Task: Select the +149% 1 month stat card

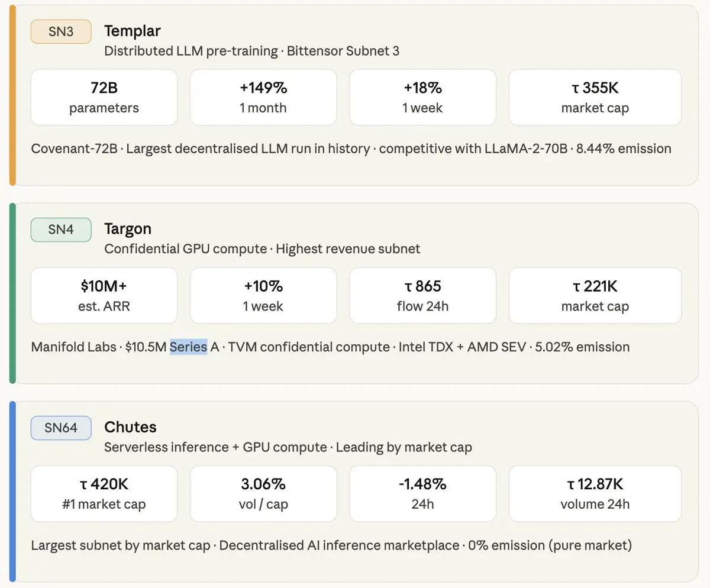Action: point(263,98)
